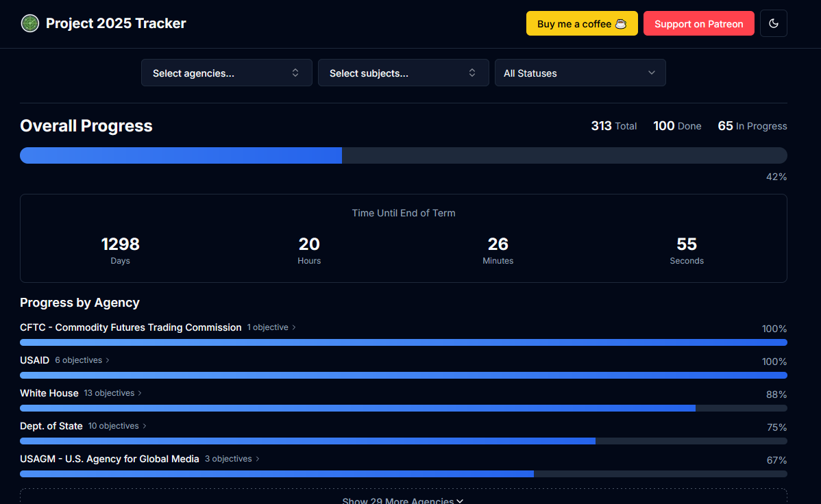Click the chevron icon in All Statuses
This screenshot has width=821, height=504.
[651, 73]
